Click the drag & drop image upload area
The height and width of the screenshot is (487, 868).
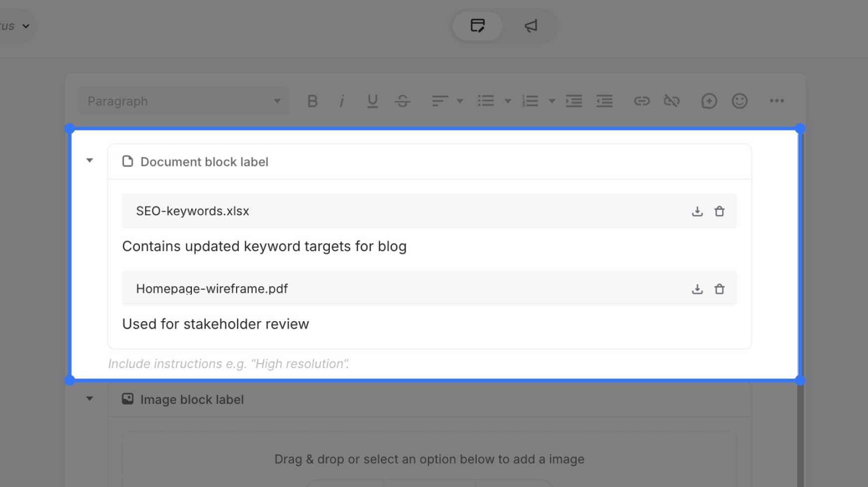coord(429,459)
